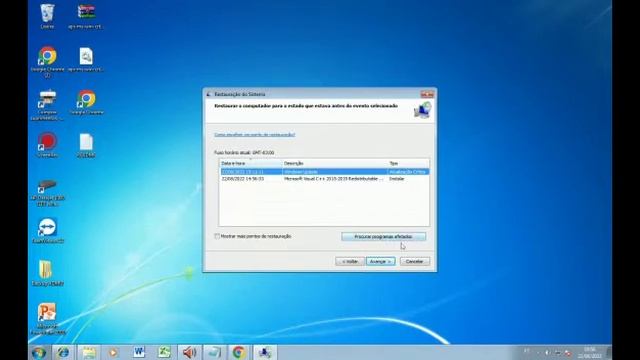Open the WinRAR archive on the desktop

[x=86, y=16]
